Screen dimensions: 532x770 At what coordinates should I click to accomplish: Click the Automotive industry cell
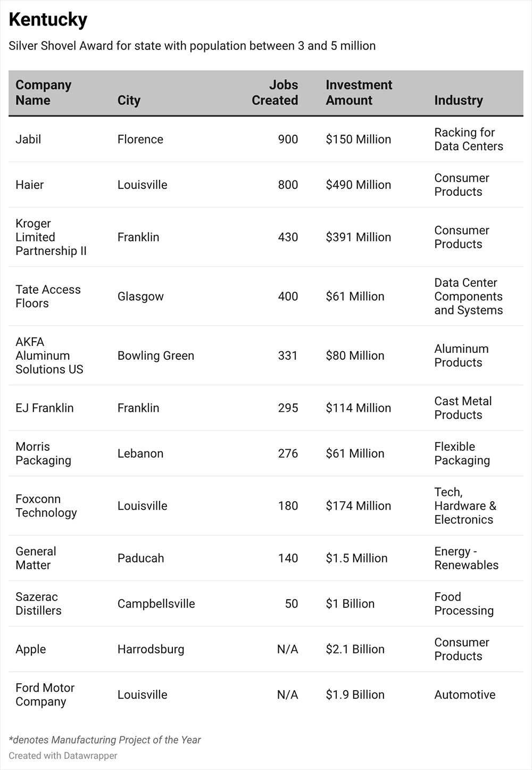click(x=464, y=694)
